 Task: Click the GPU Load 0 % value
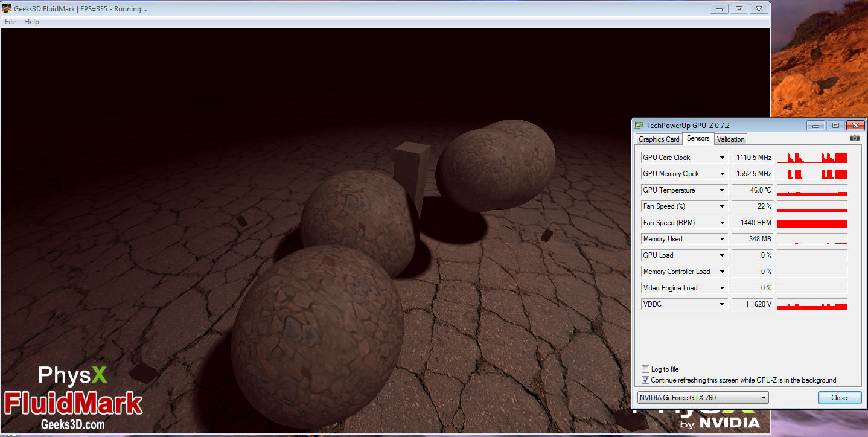pos(752,255)
